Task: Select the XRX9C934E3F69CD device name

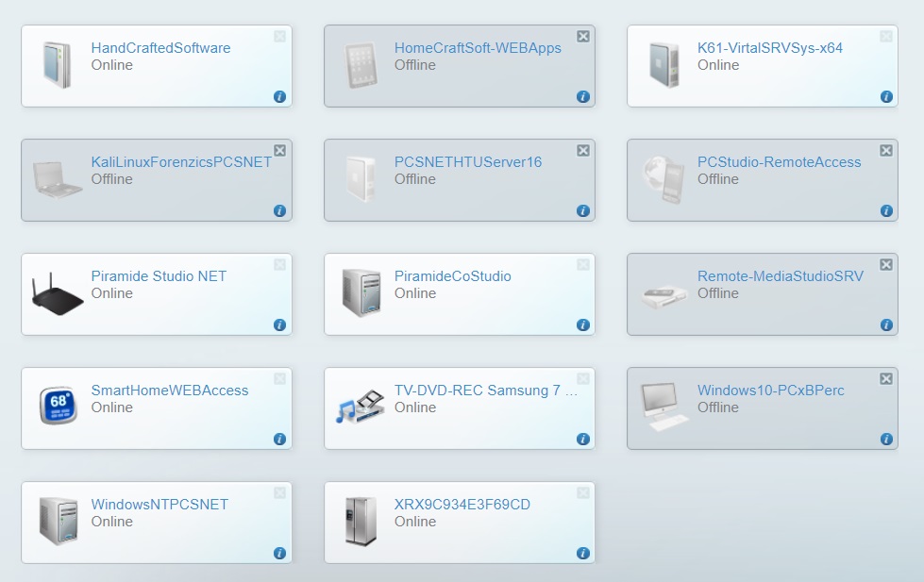Action: click(x=462, y=505)
